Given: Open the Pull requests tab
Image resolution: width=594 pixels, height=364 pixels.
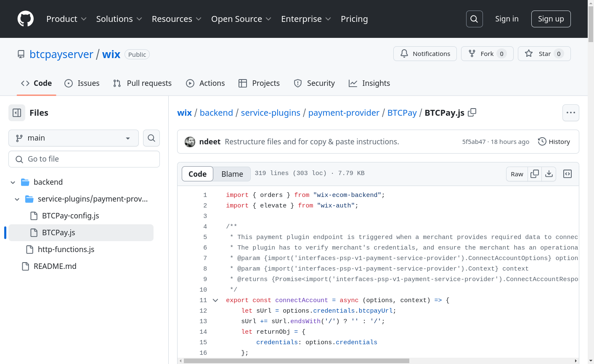Looking at the screenshot, I should pyautogui.click(x=142, y=83).
